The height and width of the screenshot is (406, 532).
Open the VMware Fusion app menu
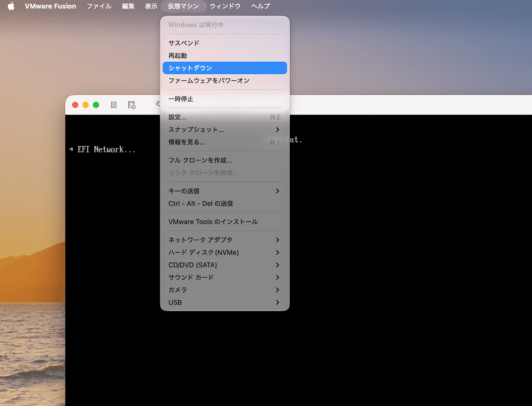click(50, 6)
